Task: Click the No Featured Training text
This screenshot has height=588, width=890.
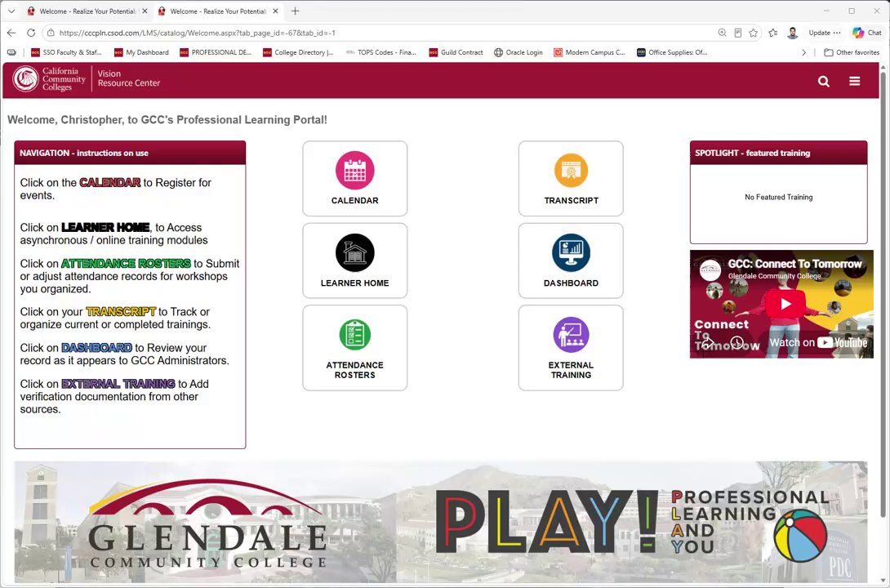Action: tap(779, 197)
